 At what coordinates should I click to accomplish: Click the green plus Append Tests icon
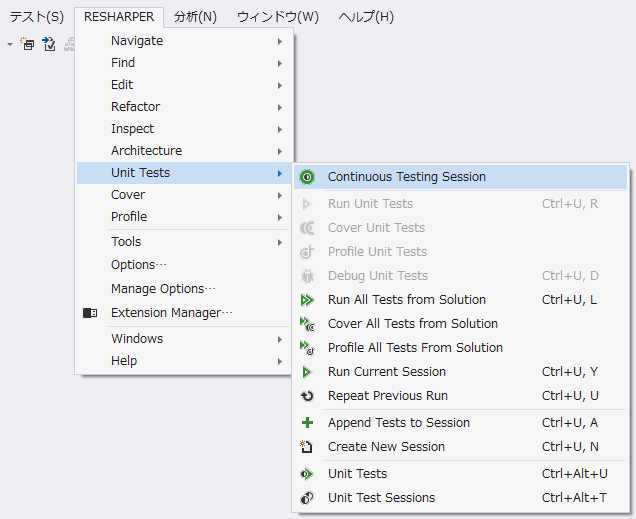[307, 423]
